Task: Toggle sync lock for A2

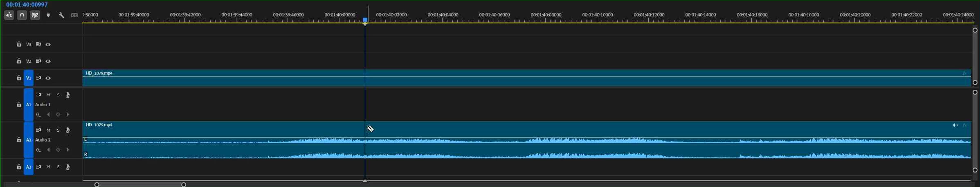Action: 38,130
